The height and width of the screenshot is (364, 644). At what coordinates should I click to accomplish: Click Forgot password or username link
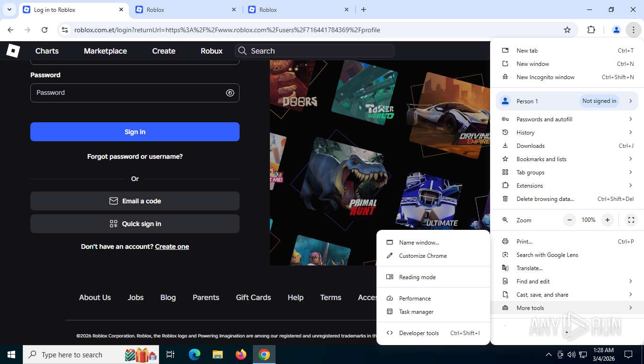click(135, 156)
